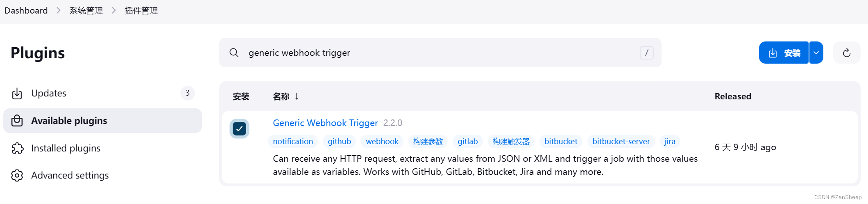Open the Installed plugins page
868x204 pixels.
pyautogui.click(x=66, y=148)
